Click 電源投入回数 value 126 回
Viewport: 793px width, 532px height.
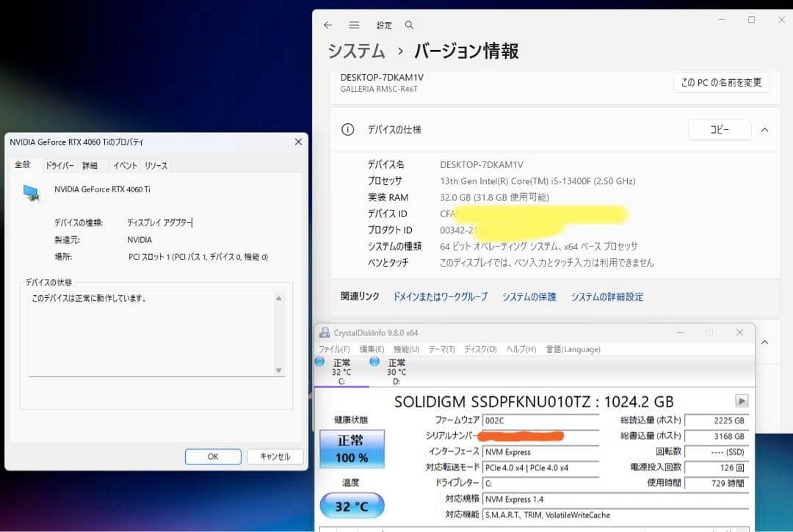(716, 468)
